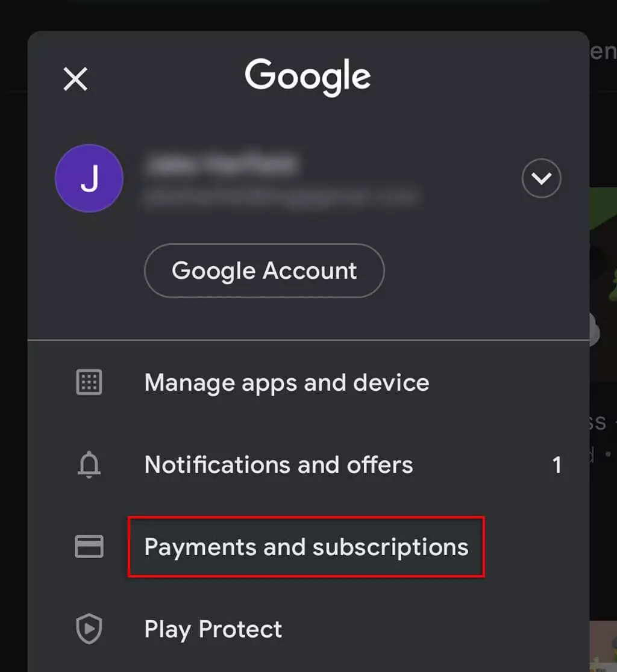Click the Google logo title
Viewport: 617px width, 672px height.
pyautogui.click(x=308, y=76)
